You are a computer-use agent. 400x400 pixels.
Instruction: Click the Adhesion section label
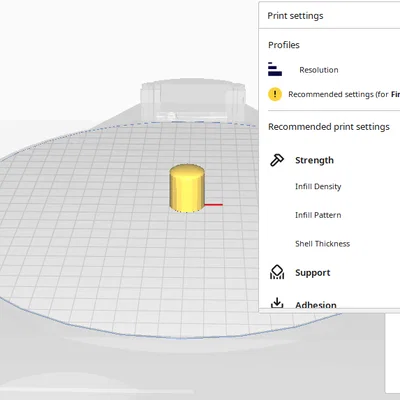tap(316, 304)
